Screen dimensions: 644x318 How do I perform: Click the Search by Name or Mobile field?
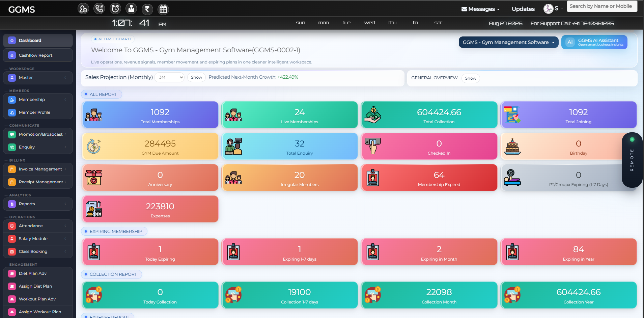click(x=602, y=6)
